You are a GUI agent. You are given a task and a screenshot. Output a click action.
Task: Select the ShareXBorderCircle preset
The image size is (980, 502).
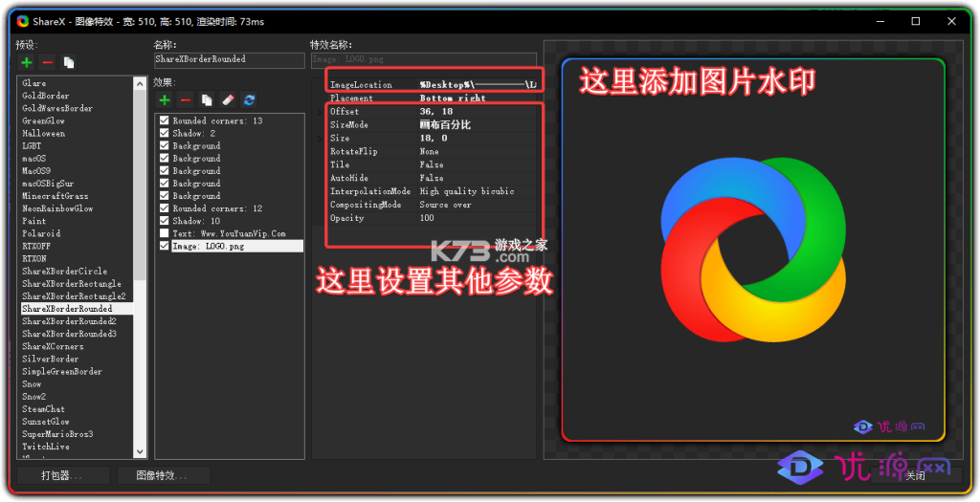[x=64, y=271]
